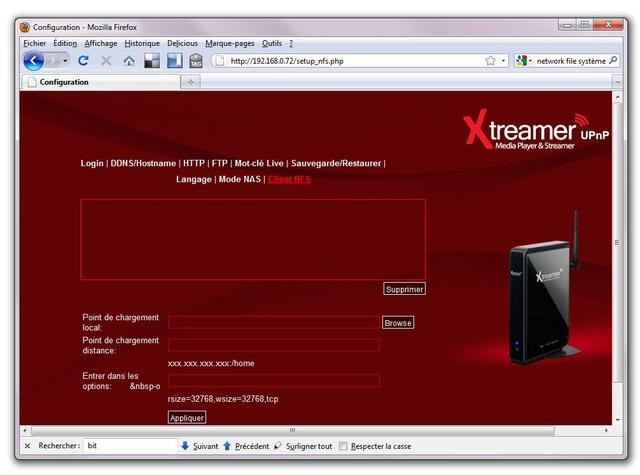Viewport: 640px width, 475px height.
Task: Click the options input field
Action: point(273,380)
